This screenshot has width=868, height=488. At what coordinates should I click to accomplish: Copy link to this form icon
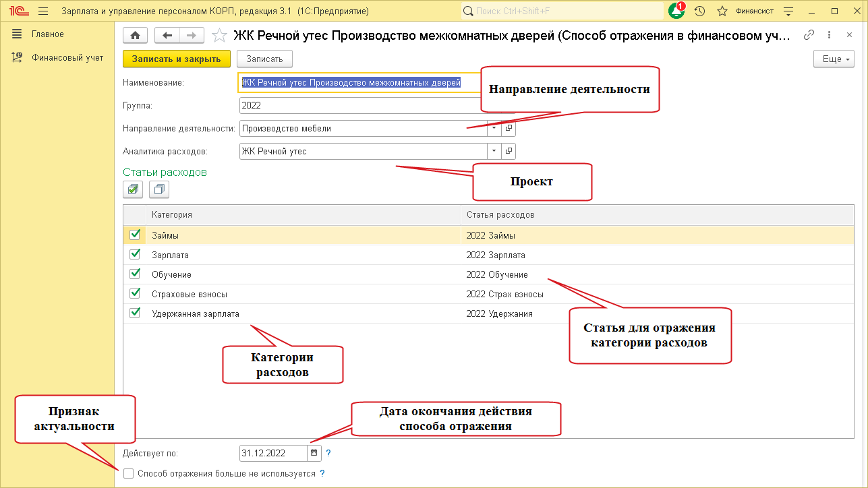tap(809, 36)
